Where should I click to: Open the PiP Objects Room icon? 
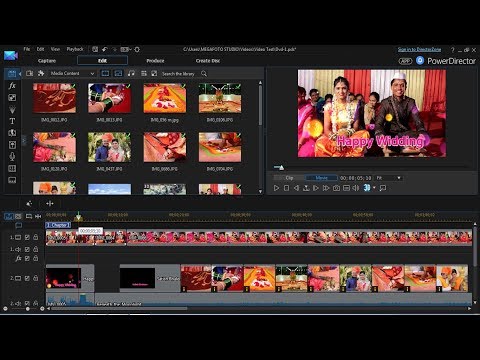coord(12,98)
